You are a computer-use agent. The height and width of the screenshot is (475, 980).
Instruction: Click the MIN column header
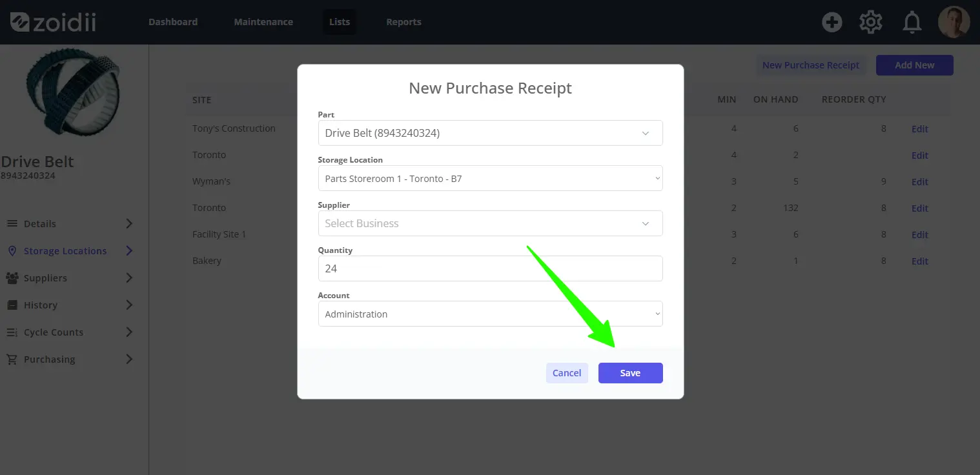click(x=727, y=99)
